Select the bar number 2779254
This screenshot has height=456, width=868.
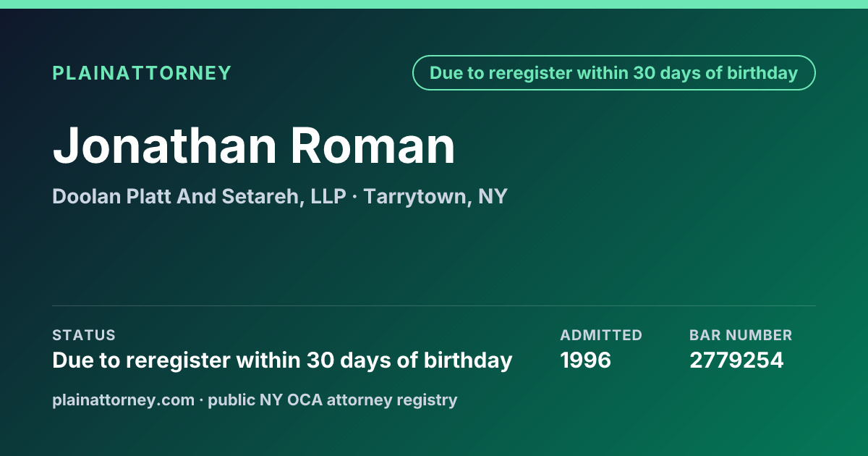(x=736, y=360)
